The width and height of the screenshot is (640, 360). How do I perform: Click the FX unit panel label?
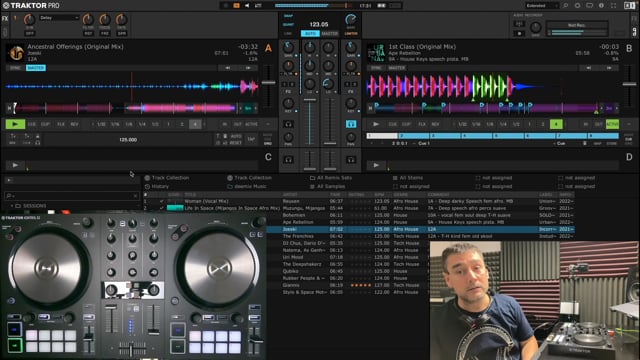tap(5, 18)
